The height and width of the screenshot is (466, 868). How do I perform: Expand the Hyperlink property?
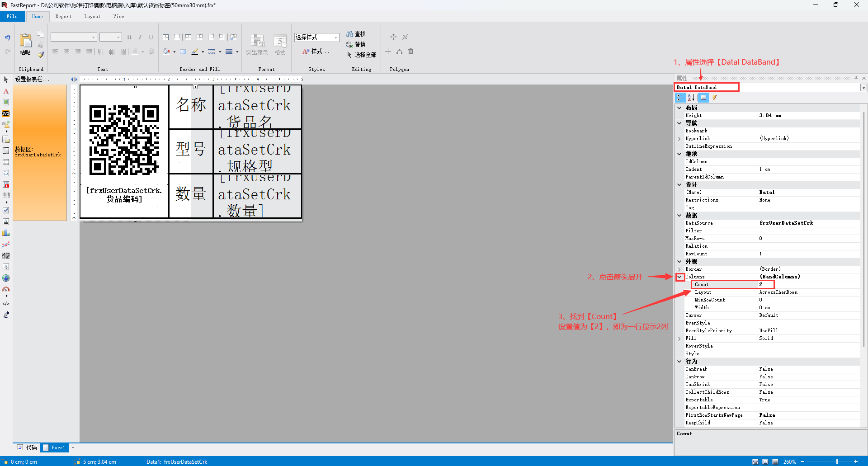(679, 139)
